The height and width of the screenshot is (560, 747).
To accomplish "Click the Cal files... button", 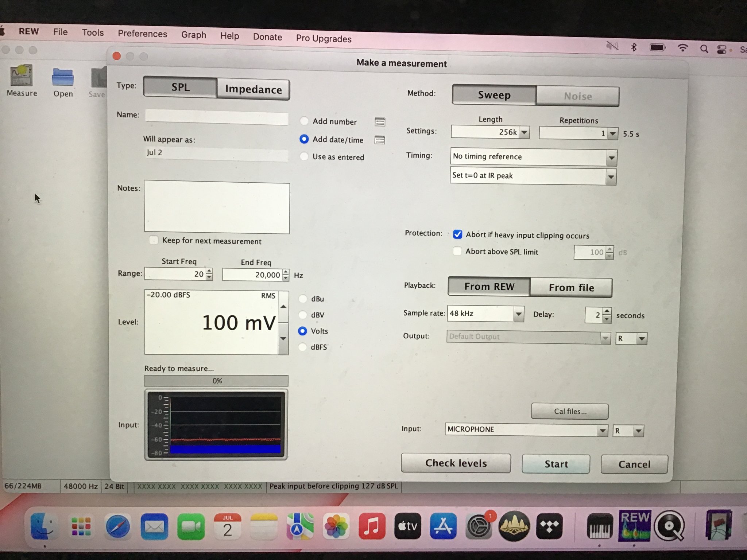I will pos(570,412).
